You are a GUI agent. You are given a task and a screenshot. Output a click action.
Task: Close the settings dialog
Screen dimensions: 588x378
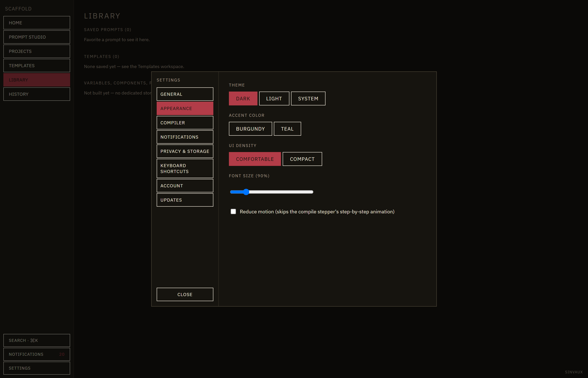[185, 294]
